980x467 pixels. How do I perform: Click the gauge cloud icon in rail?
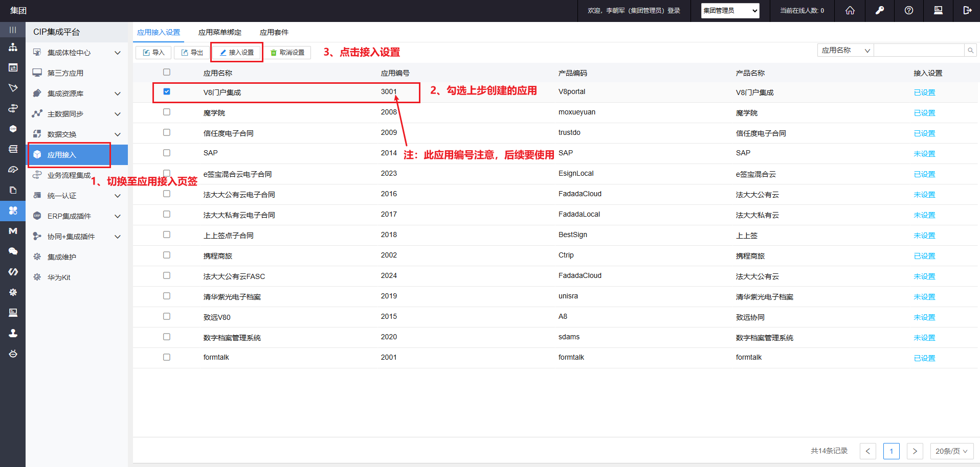[13, 170]
